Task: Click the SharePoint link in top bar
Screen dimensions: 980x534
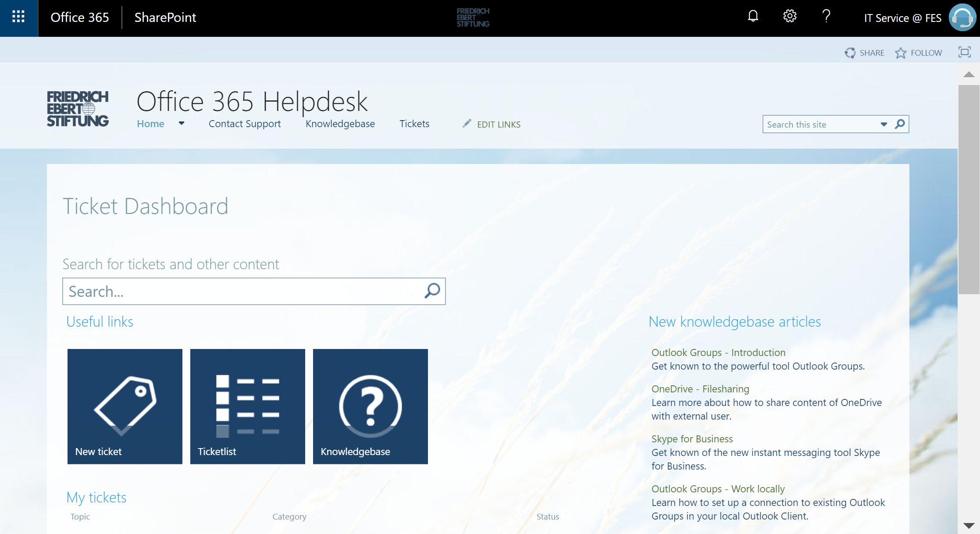Action: point(165,18)
